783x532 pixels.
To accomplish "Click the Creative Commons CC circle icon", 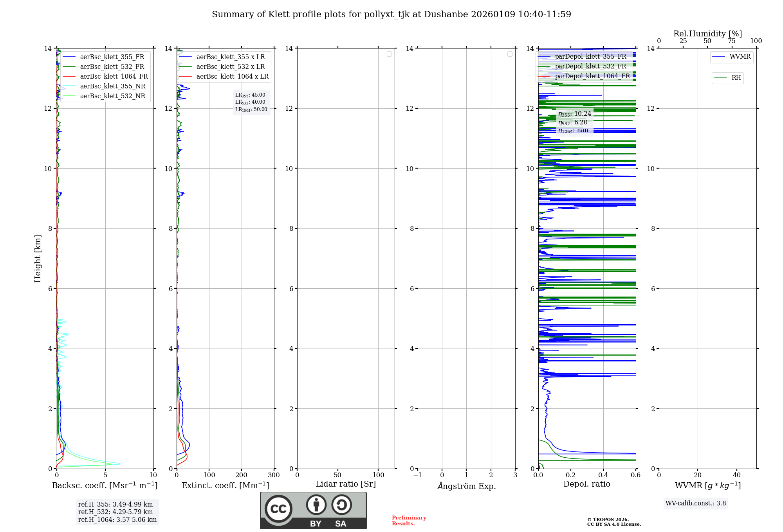I will 278,509.
